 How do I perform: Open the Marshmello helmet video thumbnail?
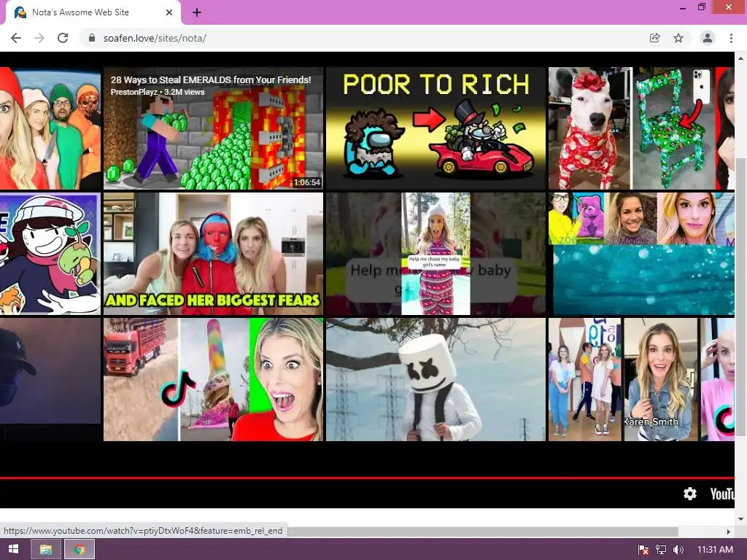[436, 379]
